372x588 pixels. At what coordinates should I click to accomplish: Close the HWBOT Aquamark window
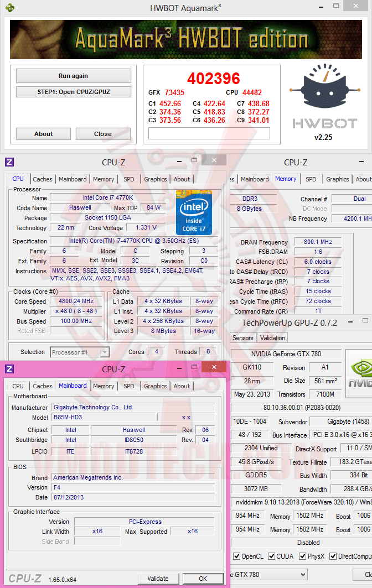[x=356, y=6]
